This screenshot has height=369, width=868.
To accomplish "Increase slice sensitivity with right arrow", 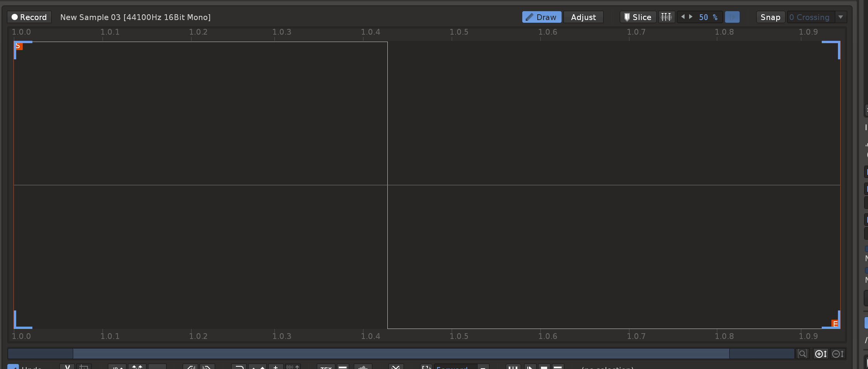I will click(691, 17).
